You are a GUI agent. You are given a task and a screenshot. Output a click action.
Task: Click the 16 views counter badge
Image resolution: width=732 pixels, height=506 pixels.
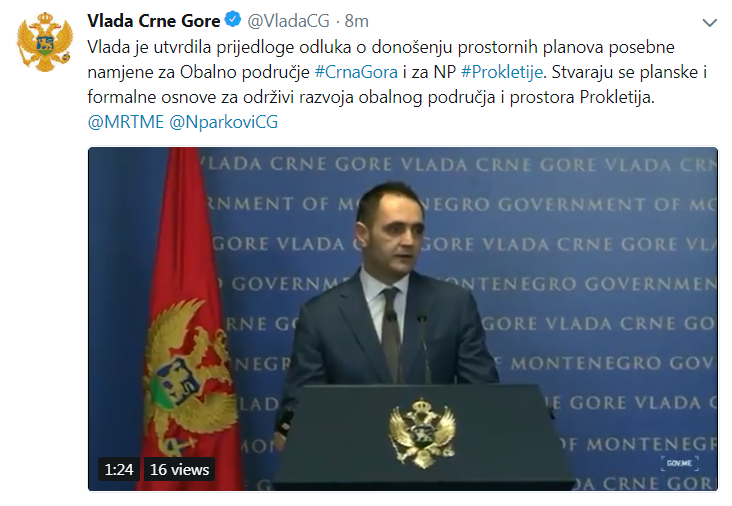pos(179,469)
